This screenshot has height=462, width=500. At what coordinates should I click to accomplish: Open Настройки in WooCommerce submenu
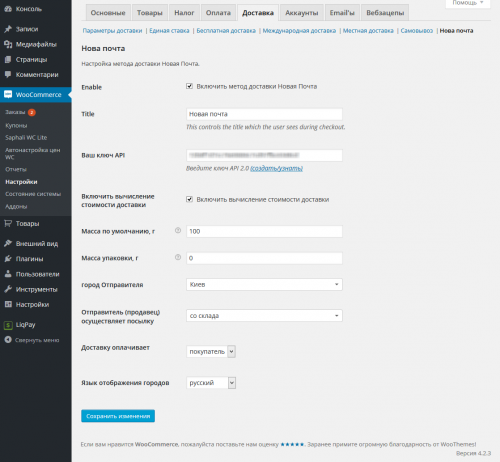click(x=21, y=182)
